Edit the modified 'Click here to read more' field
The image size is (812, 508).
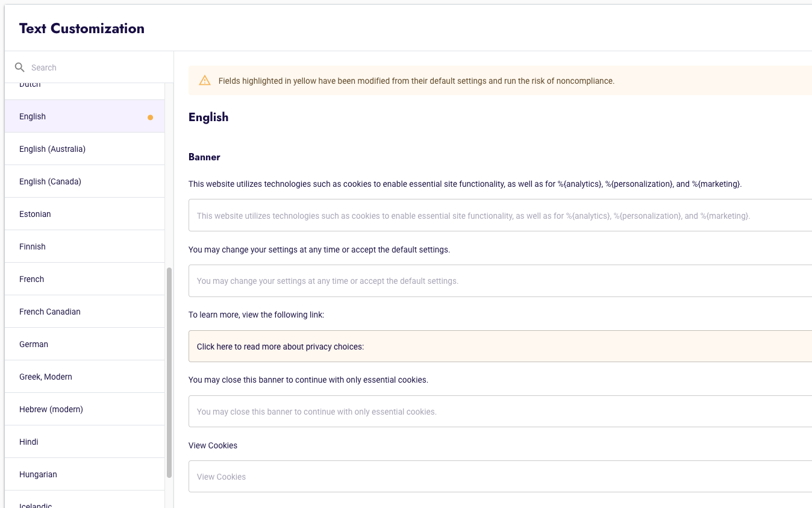coord(500,347)
